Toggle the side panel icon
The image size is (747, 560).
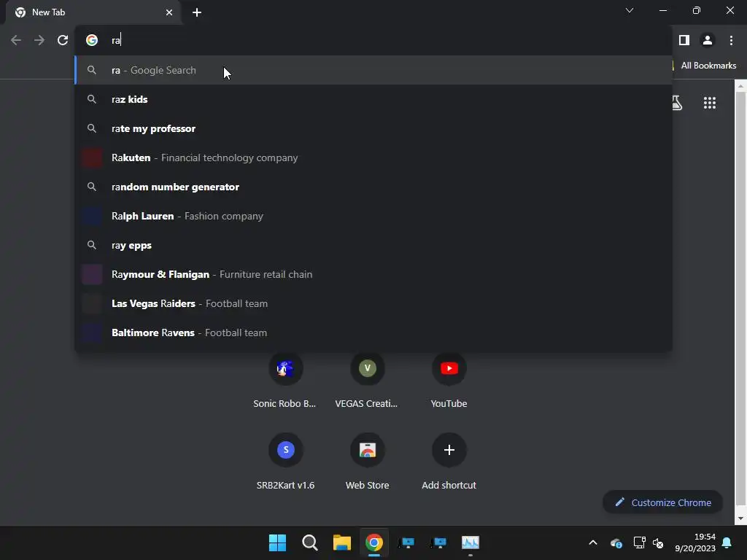click(x=684, y=41)
